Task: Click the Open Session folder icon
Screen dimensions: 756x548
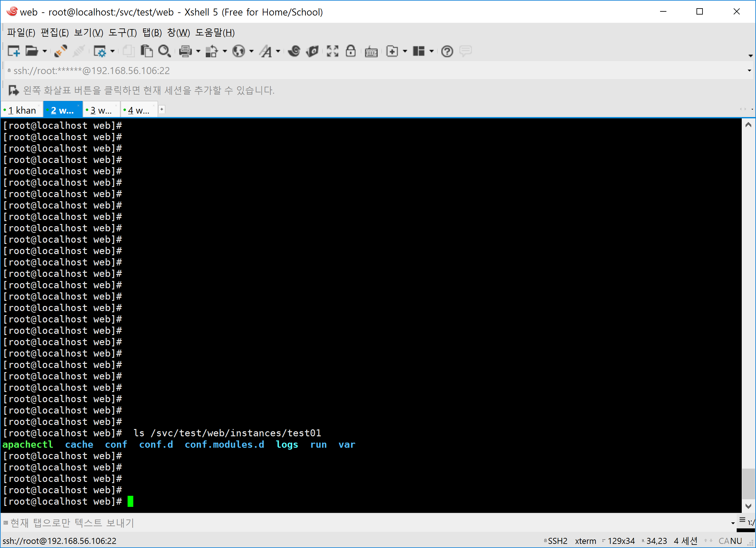Action: click(x=32, y=51)
